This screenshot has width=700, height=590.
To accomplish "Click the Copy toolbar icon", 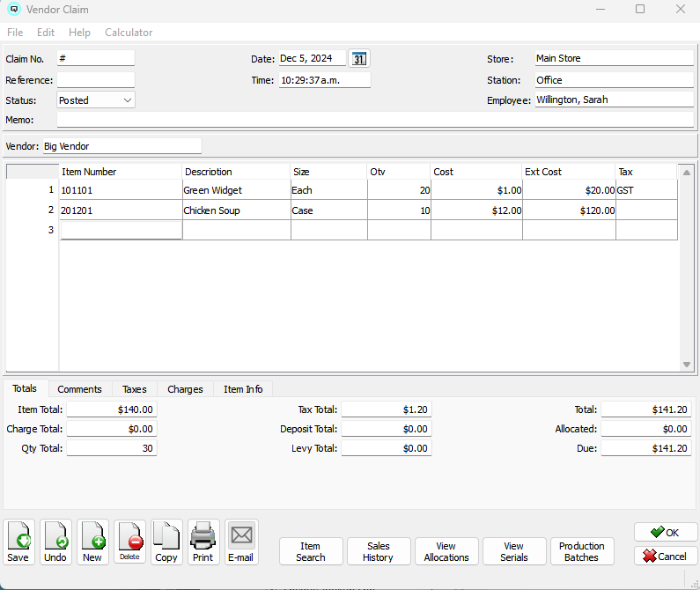I will point(166,542).
